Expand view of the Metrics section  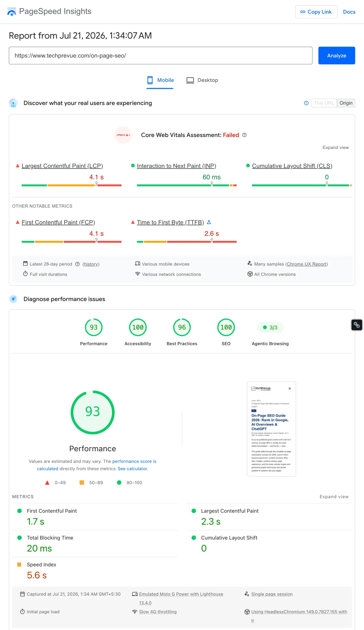(334, 497)
